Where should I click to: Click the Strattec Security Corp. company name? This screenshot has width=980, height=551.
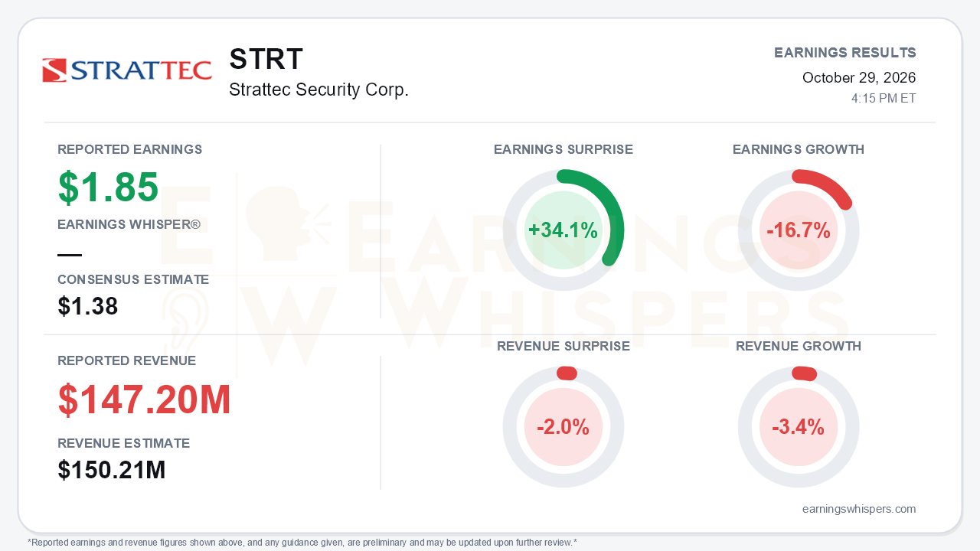[x=318, y=90]
